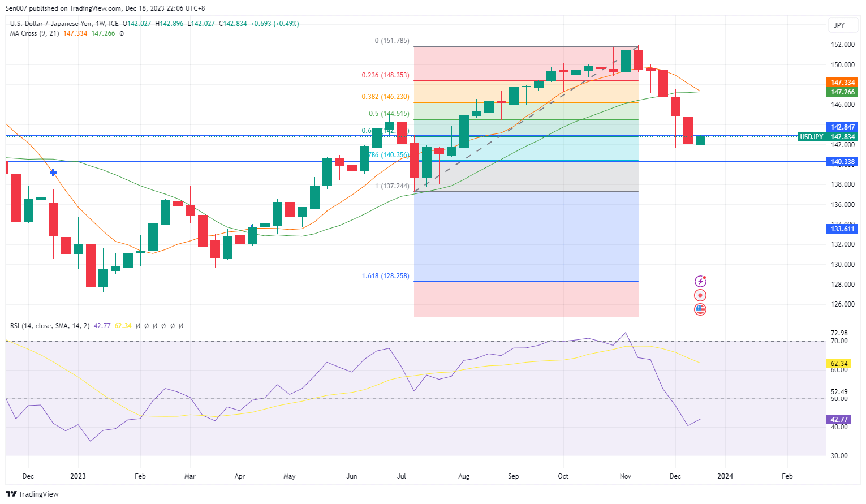
Task: Click the blue 133.611 price label
Action: point(842,229)
